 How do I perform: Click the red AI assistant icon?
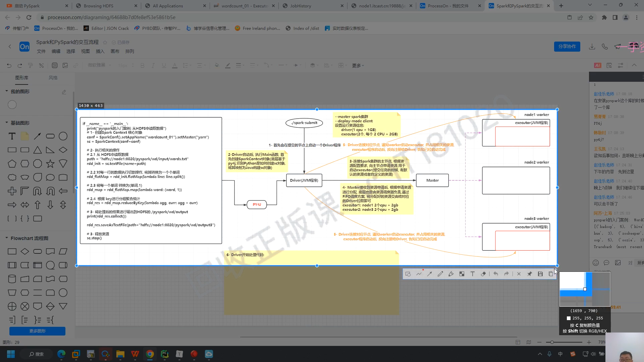point(598,65)
